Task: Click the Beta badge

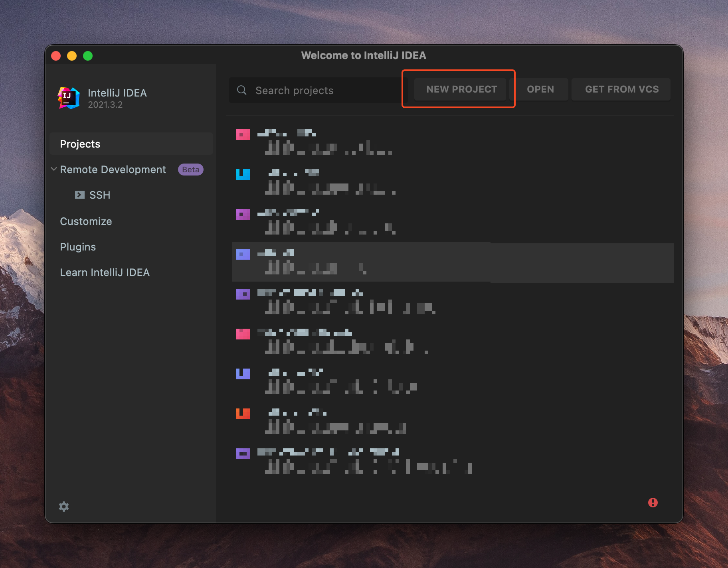Action: (191, 170)
